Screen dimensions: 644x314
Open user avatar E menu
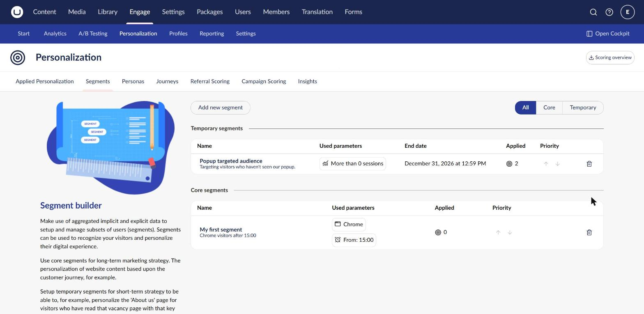point(628,12)
